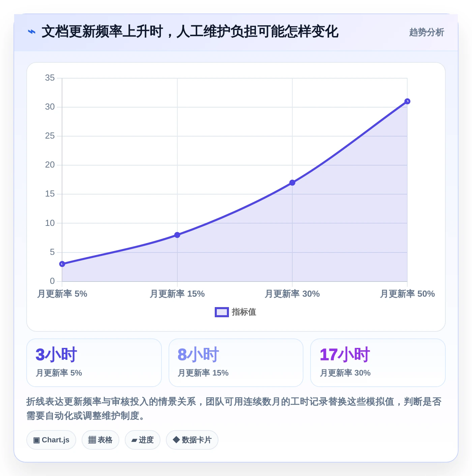Click the 指标值 legend label
This screenshot has width=472, height=476.
click(x=244, y=312)
